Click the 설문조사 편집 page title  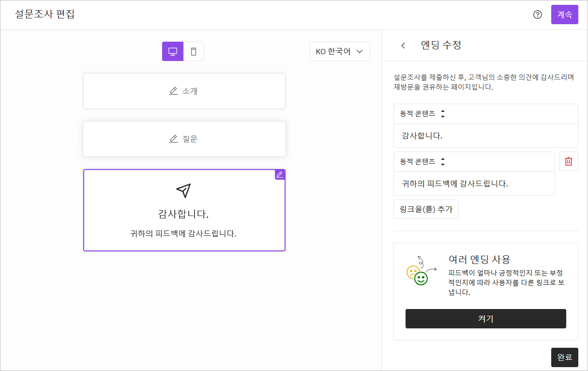point(45,14)
